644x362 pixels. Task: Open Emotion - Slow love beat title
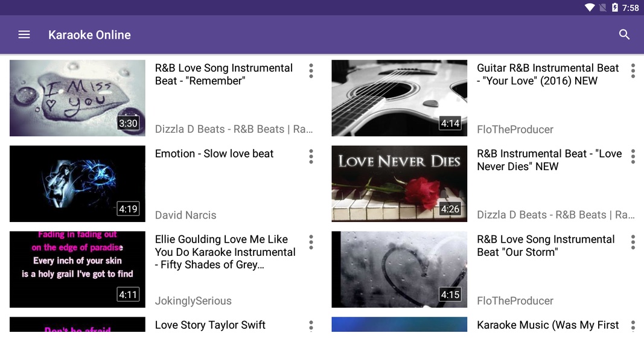pyautogui.click(x=214, y=153)
